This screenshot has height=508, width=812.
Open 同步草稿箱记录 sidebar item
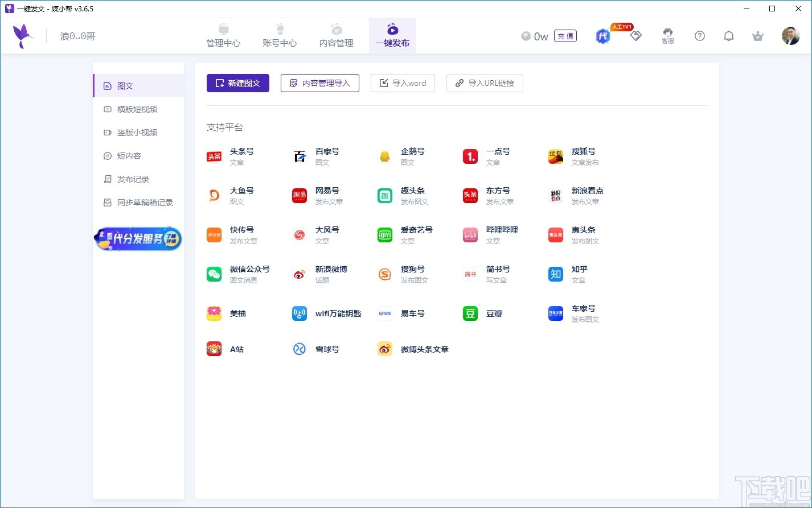[138, 203]
